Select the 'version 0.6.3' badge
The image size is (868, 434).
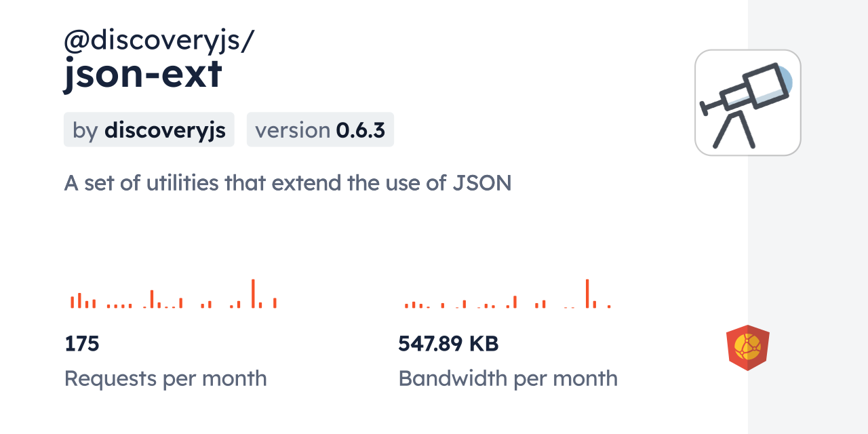tap(320, 130)
